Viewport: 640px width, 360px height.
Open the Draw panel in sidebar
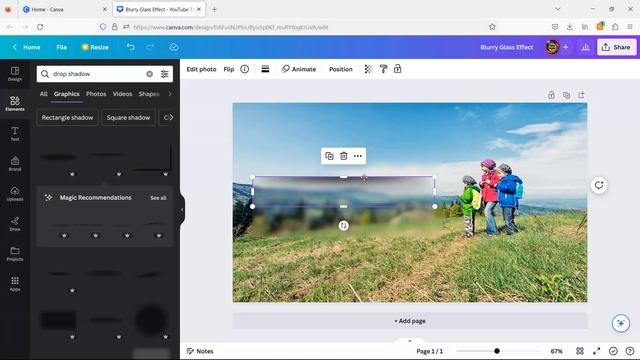tap(15, 224)
